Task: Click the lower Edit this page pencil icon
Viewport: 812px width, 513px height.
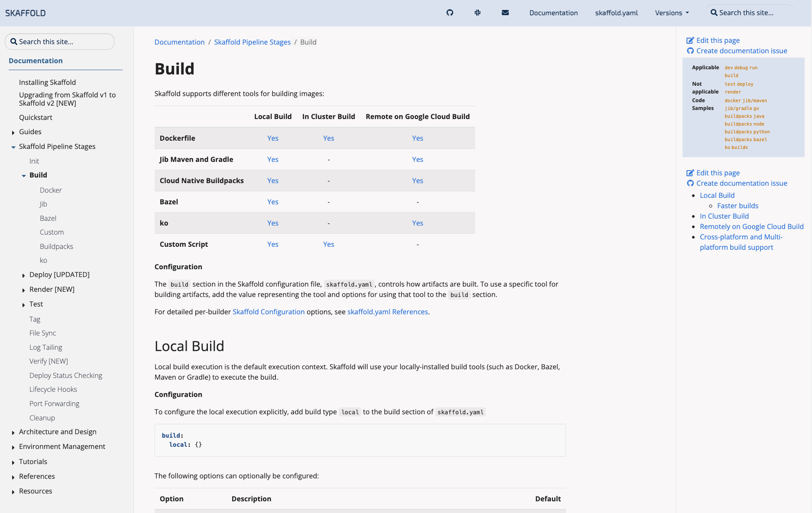Action: coord(690,173)
